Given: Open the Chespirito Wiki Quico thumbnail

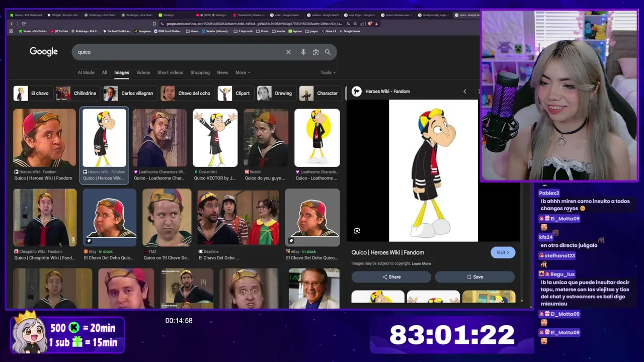Looking at the screenshot, I should [x=45, y=217].
